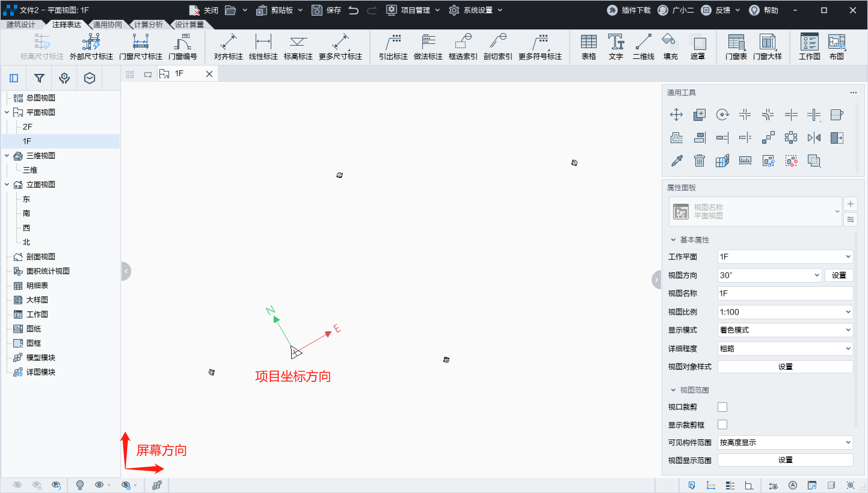Check the 显示裁剪框 checkbox
868x493 pixels.
[x=722, y=424]
